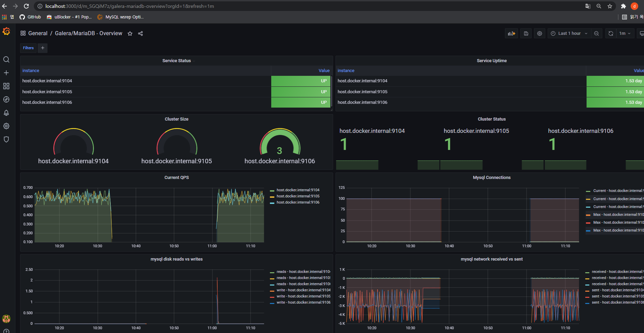Sort Service Status table by instance column
644x333 pixels.
pyautogui.click(x=31, y=71)
